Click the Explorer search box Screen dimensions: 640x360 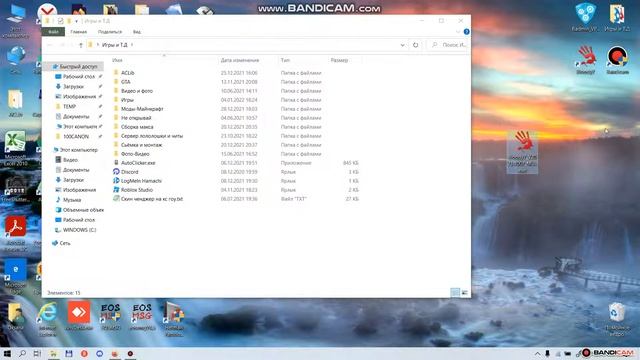448,45
